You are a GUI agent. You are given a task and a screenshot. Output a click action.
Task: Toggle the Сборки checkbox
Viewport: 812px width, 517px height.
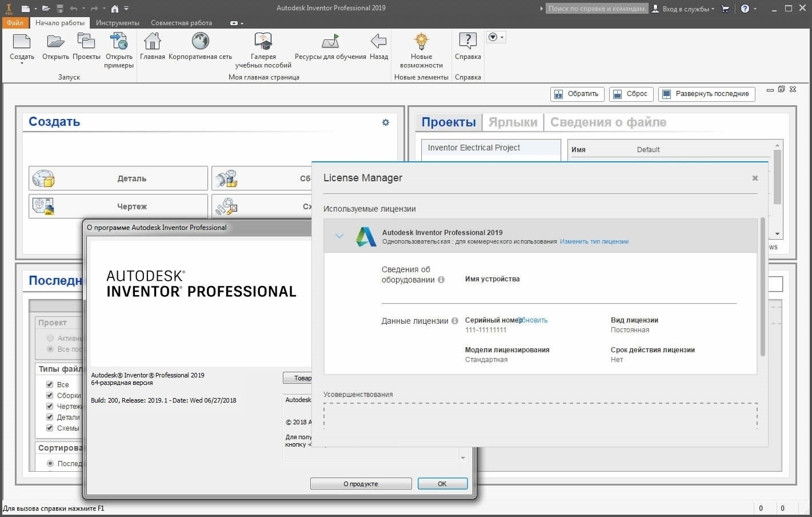pos(50,395)
